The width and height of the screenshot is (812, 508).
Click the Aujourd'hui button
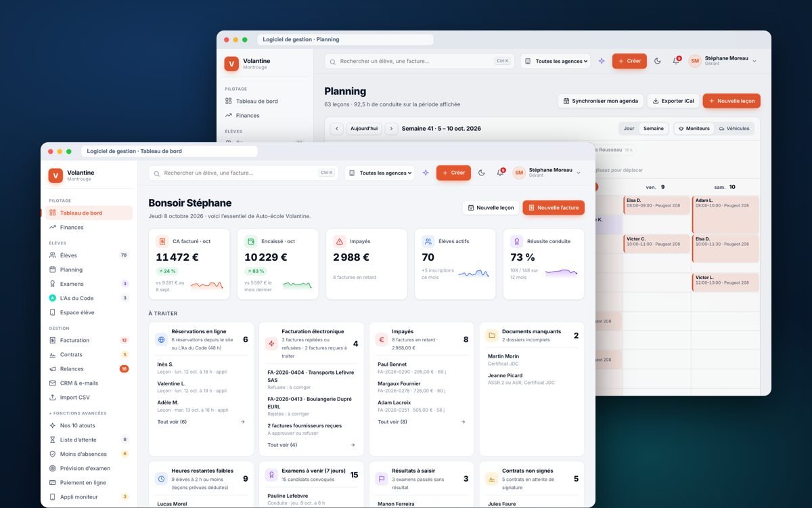coord(364,128)
